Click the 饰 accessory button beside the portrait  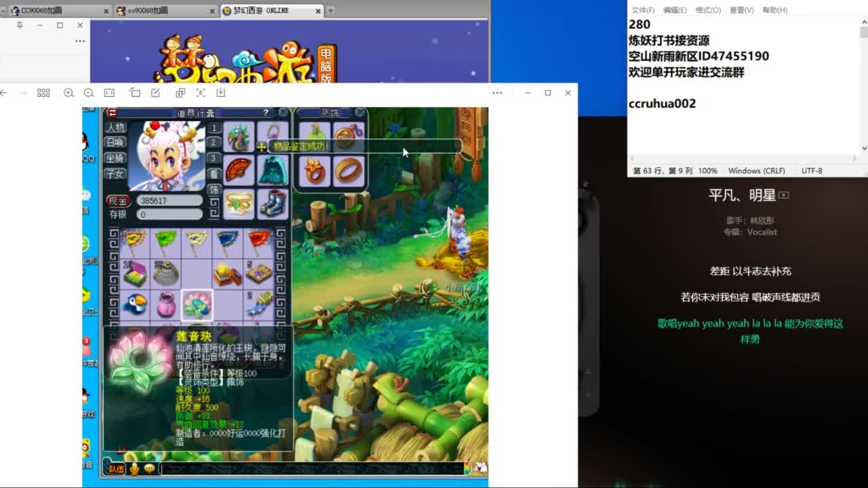(x=214, y=189)
